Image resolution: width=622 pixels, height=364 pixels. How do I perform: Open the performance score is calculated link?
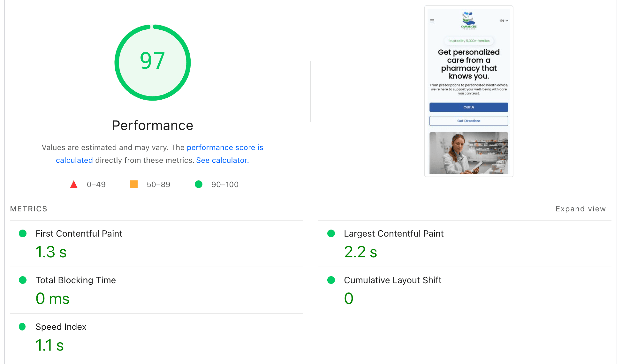tap(225, 147)
